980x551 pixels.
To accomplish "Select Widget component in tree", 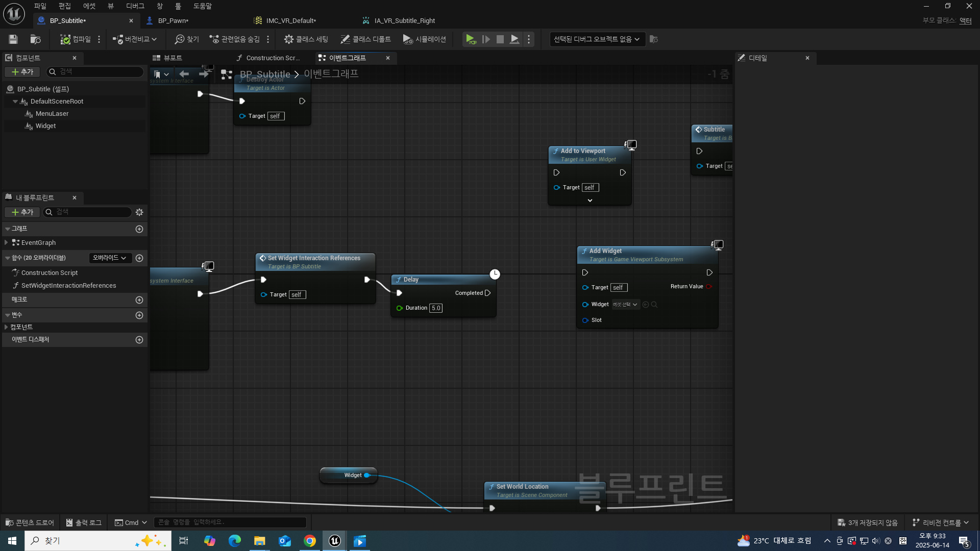I will click(x=45, y=126).
